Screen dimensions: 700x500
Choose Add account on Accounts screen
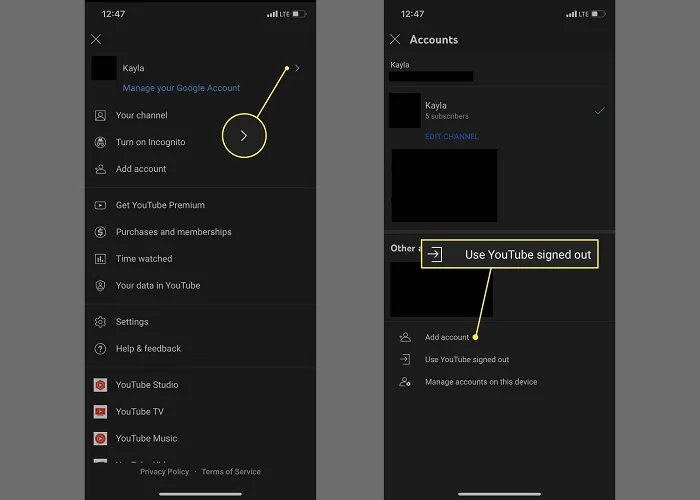447,337
